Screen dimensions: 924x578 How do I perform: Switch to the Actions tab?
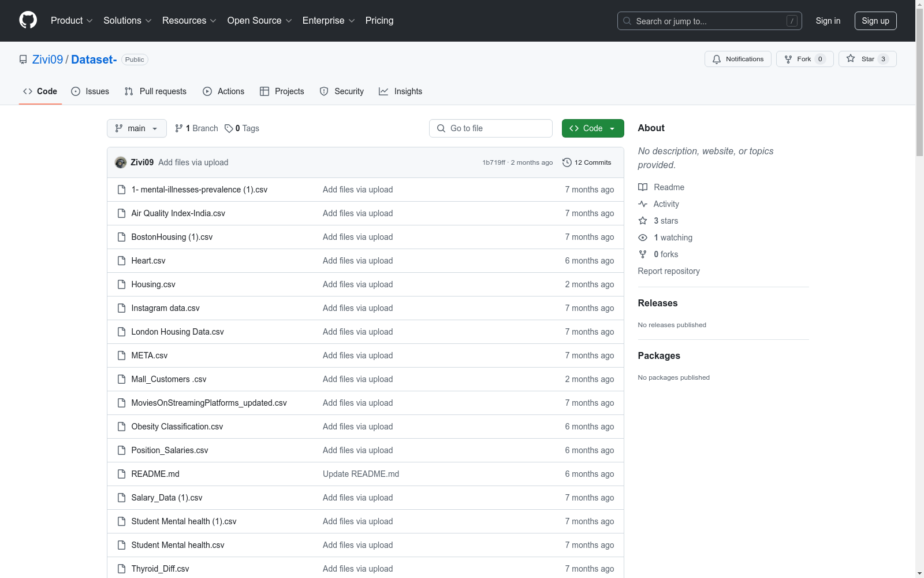tap(223, 91)
